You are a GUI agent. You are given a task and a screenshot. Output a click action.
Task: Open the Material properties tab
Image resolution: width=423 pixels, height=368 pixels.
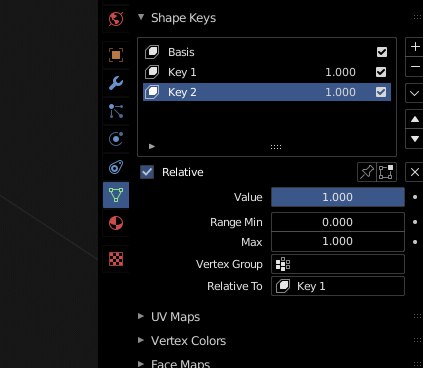pos(116,223)
